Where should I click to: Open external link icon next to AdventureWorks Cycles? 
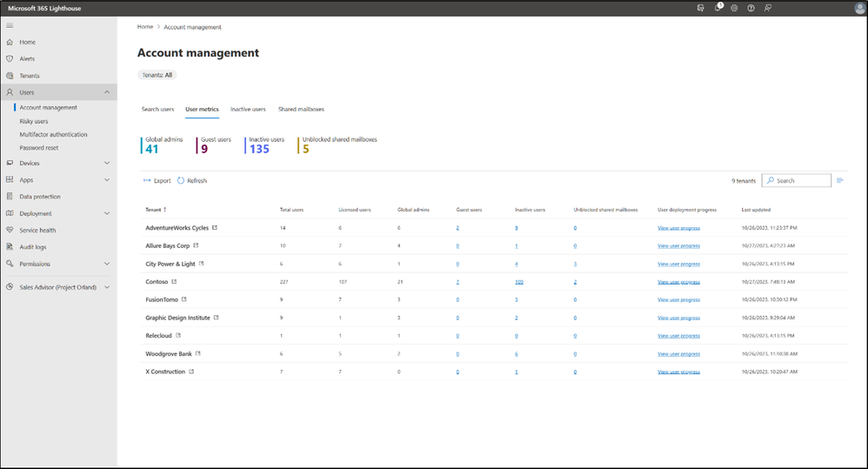tap(215, 228)
